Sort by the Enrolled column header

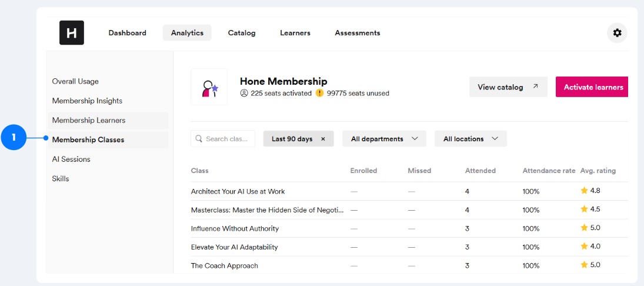pos(363,171)
